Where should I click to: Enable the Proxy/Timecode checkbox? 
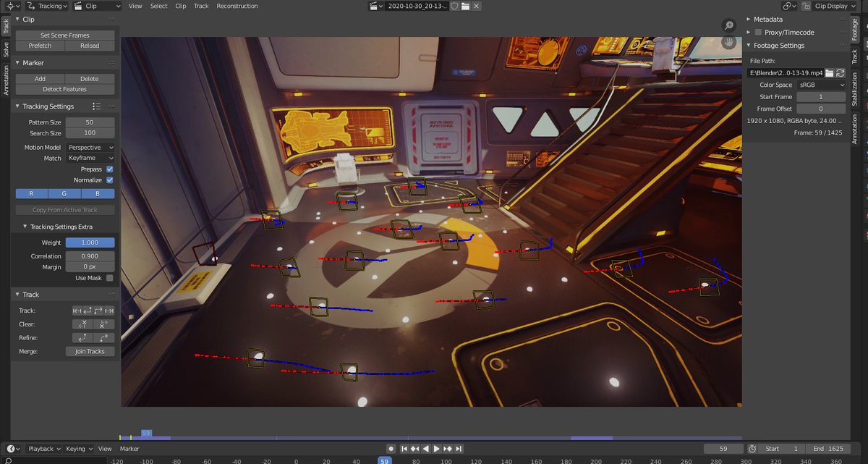(x=758, y=33)
